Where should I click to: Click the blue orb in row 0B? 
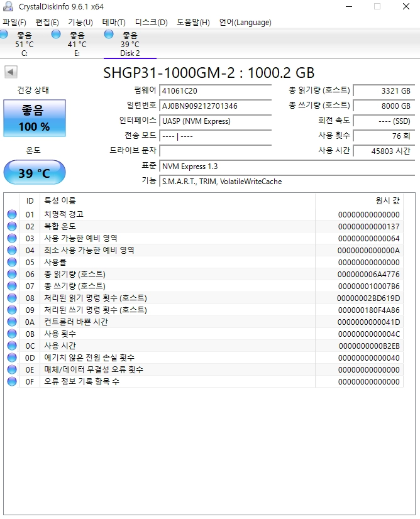(x=12, y=333)
